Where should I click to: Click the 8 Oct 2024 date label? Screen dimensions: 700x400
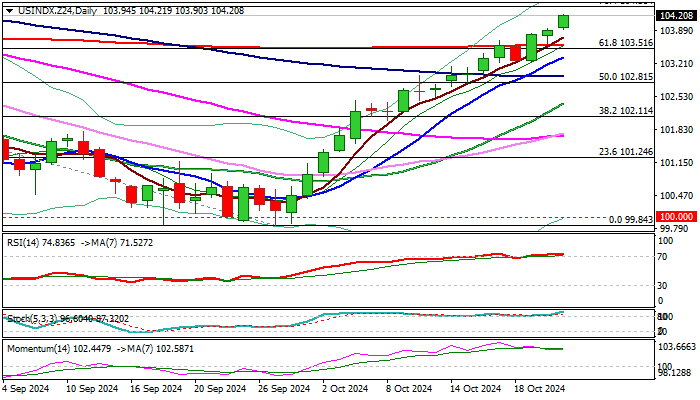coord(410,389)
